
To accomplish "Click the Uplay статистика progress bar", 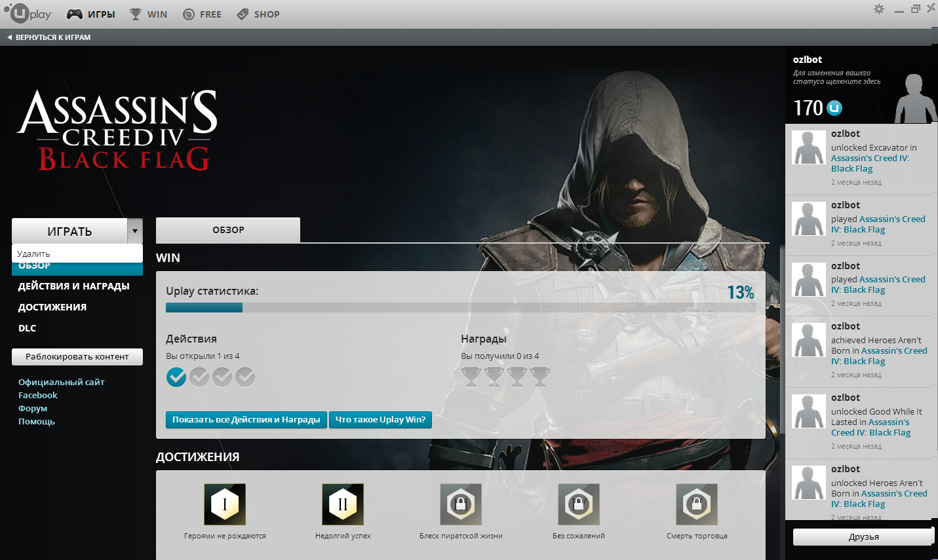I will [461, 307].
